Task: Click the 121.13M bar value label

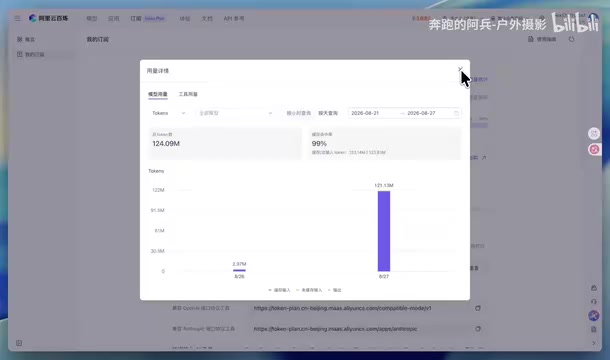Action: (384, 185)
